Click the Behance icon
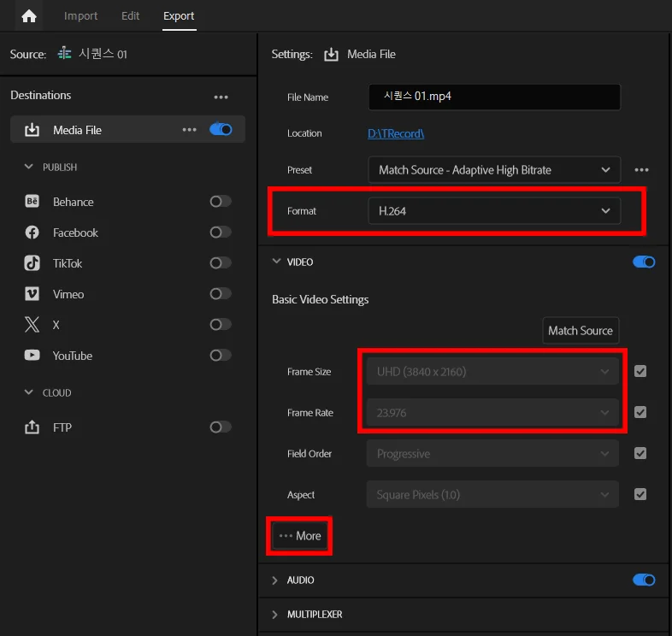 point(32,201)
